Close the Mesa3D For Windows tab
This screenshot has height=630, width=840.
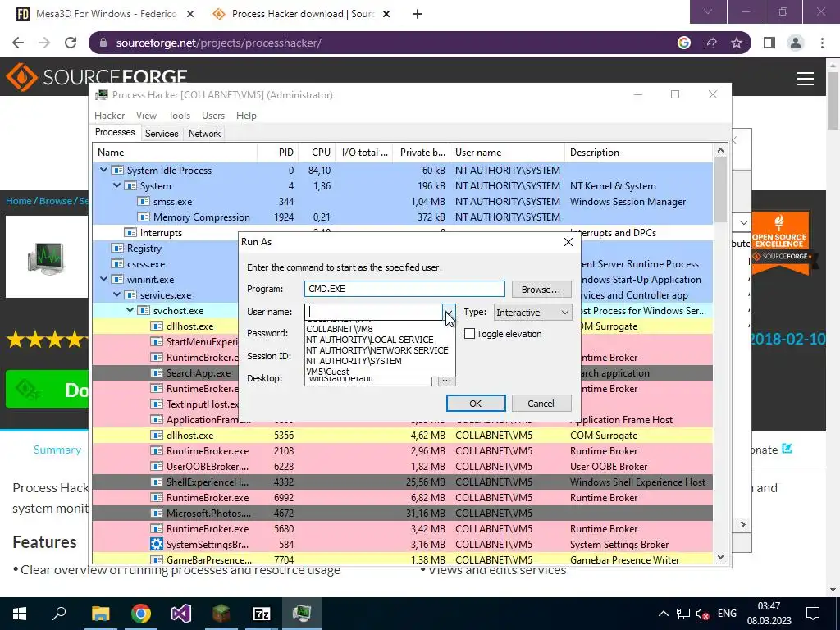coord(190,14)
